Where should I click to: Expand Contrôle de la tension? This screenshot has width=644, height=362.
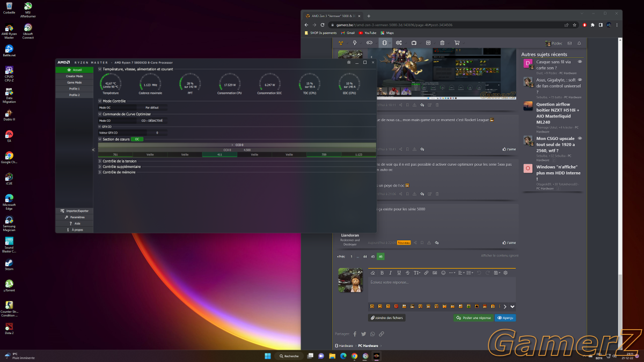(100, 161)
